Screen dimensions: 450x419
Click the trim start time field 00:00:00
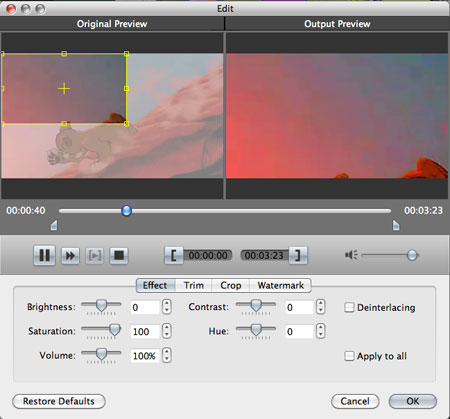[x=208, y=256]
